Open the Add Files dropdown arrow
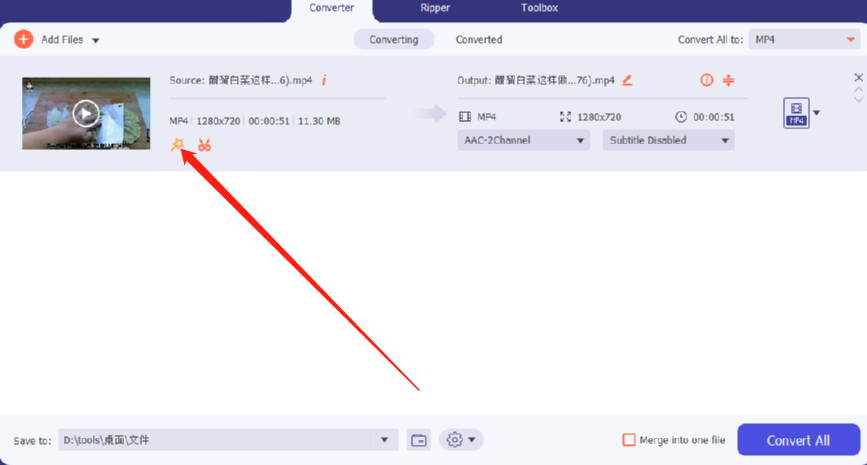The image size is (867, 465). click(x=96, y=40)
